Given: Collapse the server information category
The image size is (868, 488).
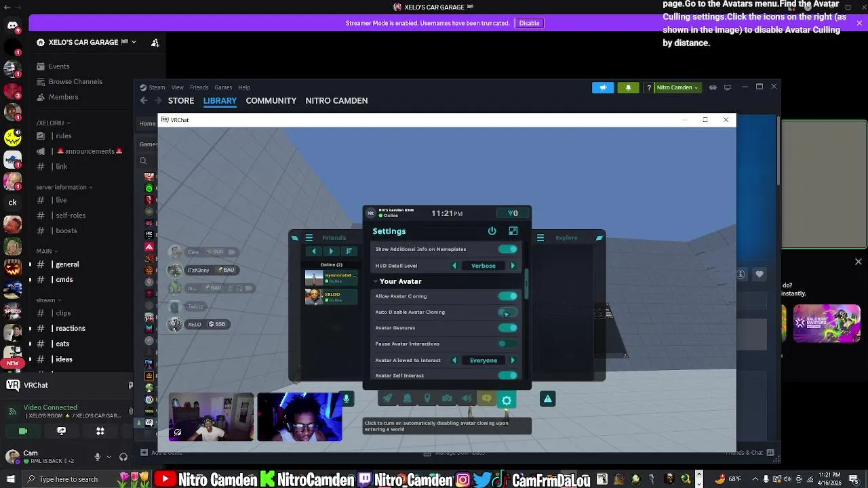Looking at the screenshot, I should pyautogui.click(x=64, y=187).
